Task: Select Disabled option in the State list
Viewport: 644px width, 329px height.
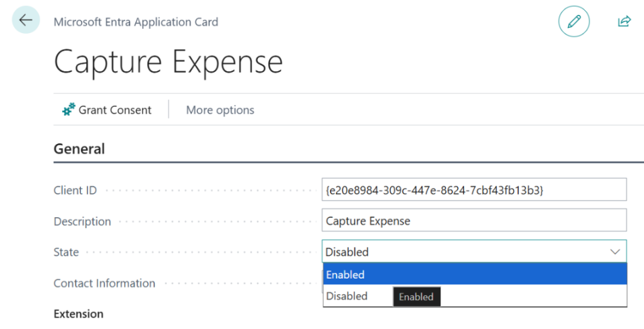Action: pyautogui.click(x=347, y=296)
